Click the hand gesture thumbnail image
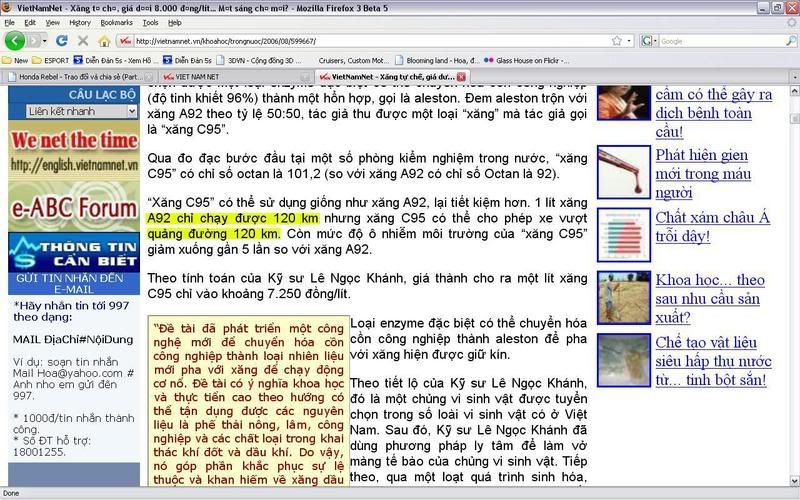Screen dimensions: 800x500 [x=624, y=103]
